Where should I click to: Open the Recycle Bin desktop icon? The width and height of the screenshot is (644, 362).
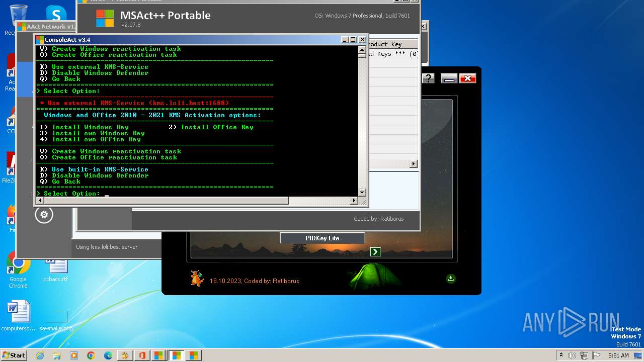tap(18, 16)
